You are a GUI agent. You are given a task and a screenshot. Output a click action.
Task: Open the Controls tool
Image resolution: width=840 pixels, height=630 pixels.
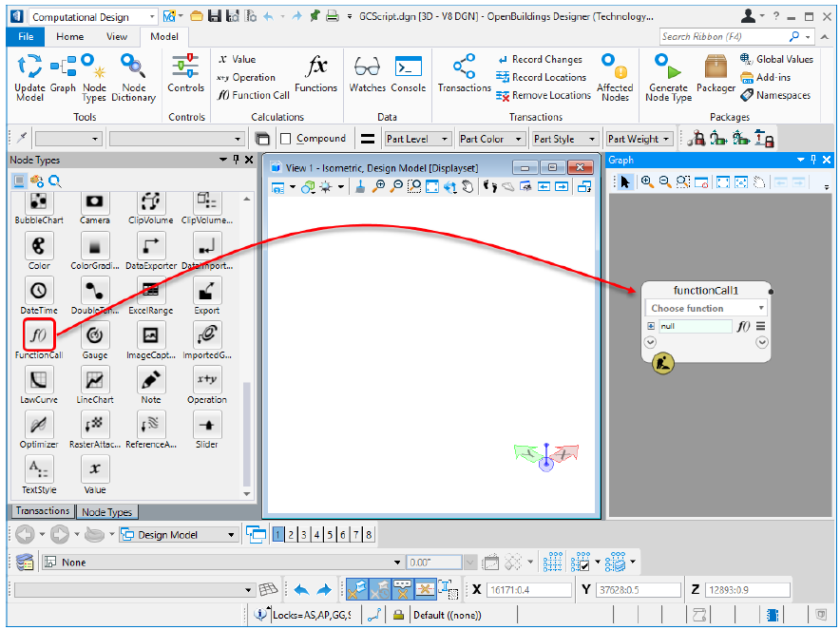(186, 74)
